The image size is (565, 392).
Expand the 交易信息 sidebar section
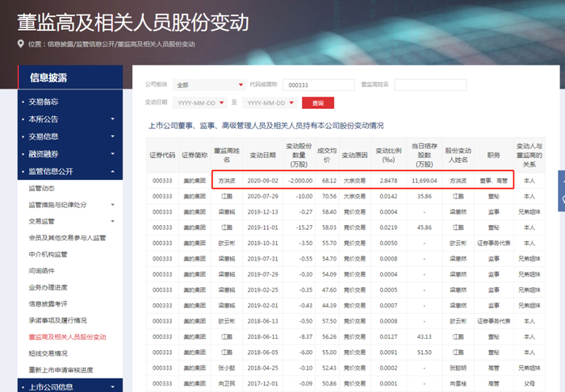pyautogui.click(x=112, y=136)
